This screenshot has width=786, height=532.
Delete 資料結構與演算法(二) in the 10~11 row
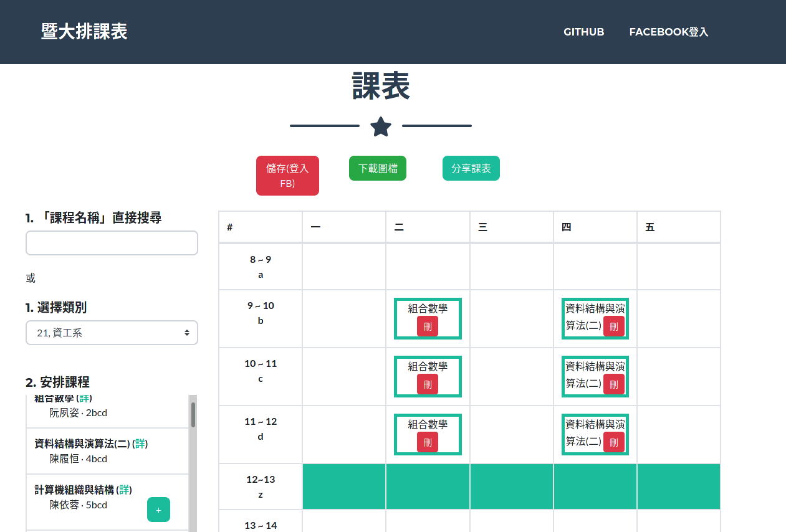[614, 384]
